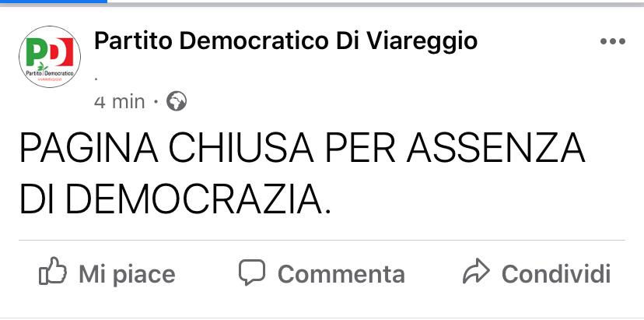644x320 pixels.
Task: Click the curved arrow share icon
Action: coord(477,271)
